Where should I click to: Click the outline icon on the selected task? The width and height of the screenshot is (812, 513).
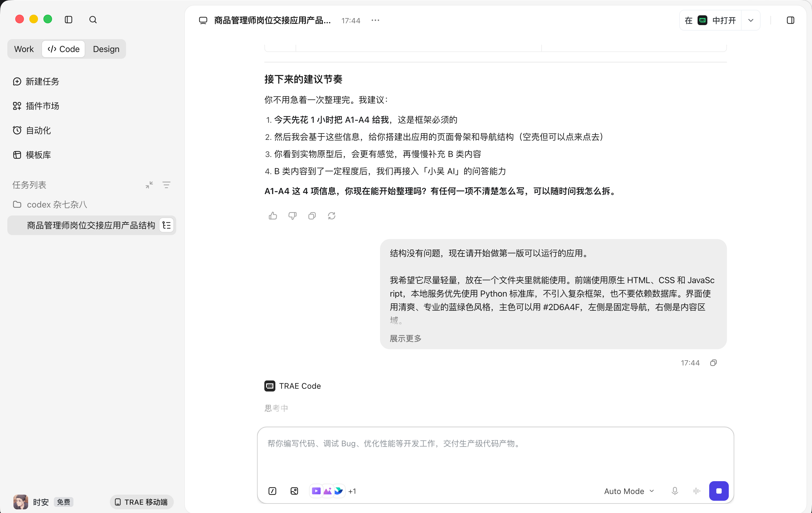[x=166, y=225]
